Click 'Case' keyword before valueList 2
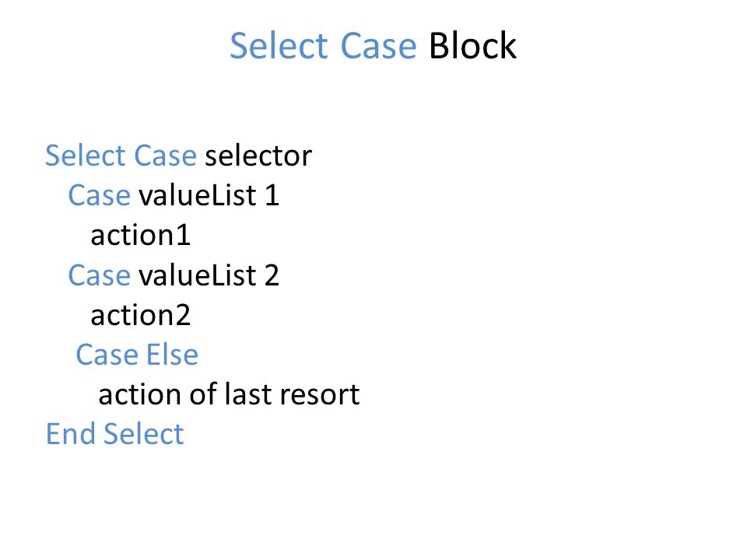This screenshot has height=560, width=747. [99, 275]
